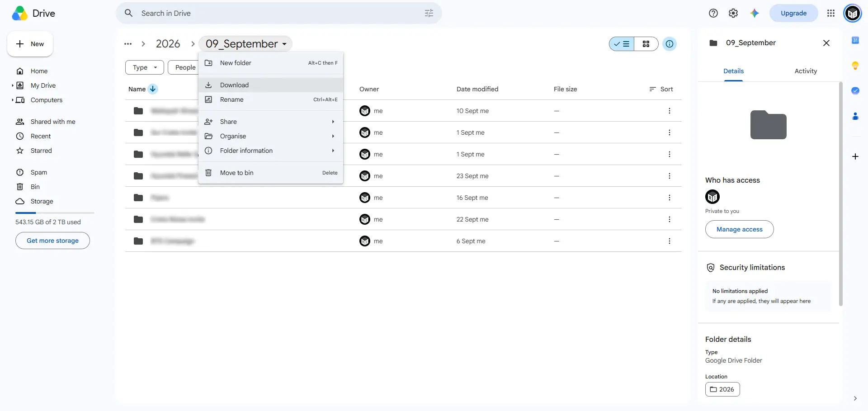Viewport: 868px width, 411px height.
Task: Click the advanced search filter icon
Action: pos(429,13)
